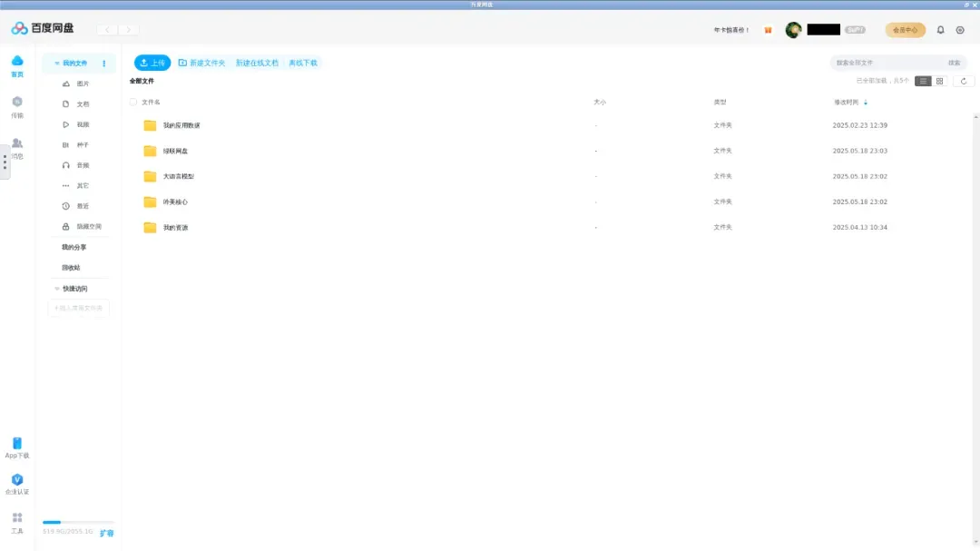Click the 519.9G/2055.1G storage text

click(x=67, y=532)
